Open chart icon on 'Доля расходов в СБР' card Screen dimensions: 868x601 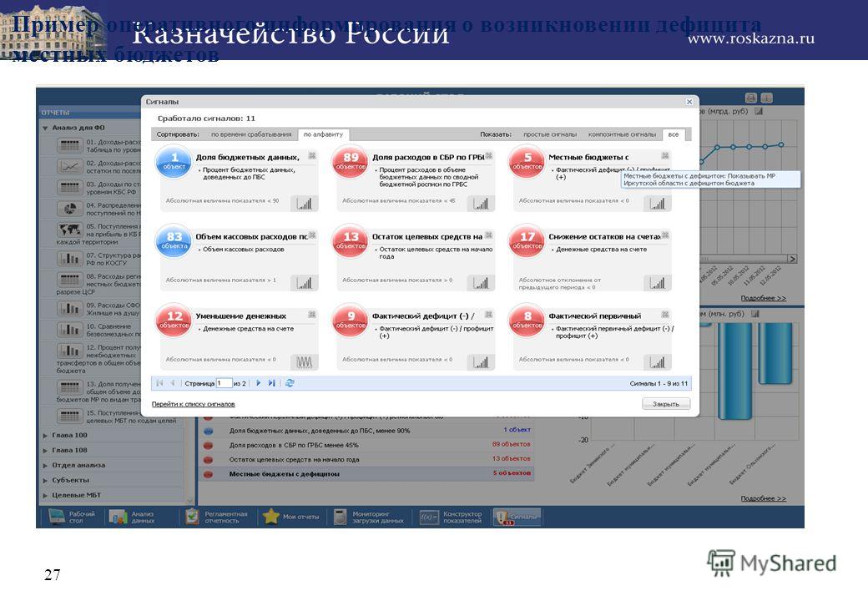click(x=481, y=204)
